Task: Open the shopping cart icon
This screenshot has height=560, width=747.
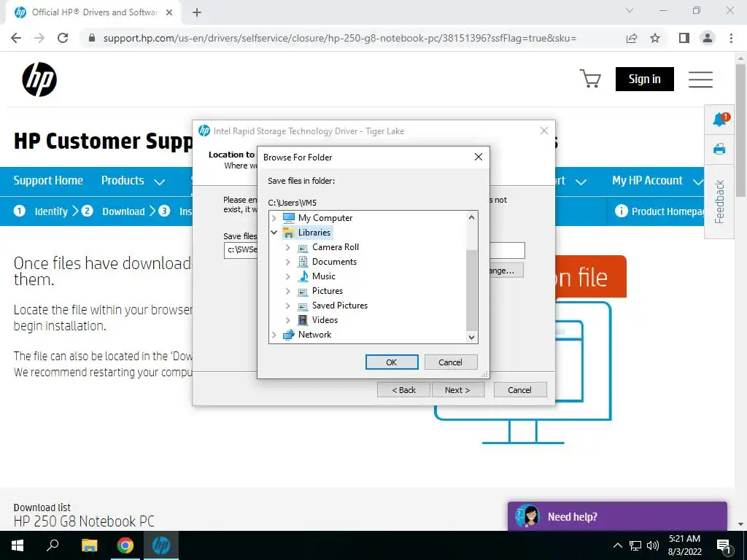Action: [x=589, y=79]
